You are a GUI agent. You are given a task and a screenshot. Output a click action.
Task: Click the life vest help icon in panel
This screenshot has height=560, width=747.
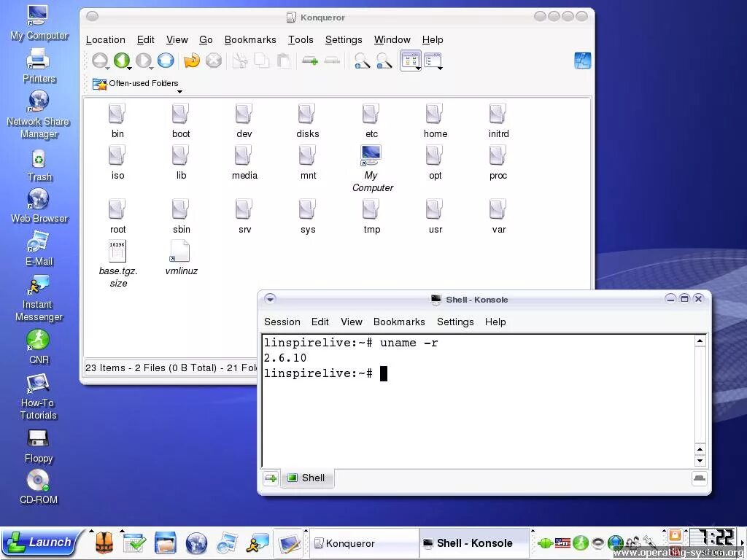(104, 542)
